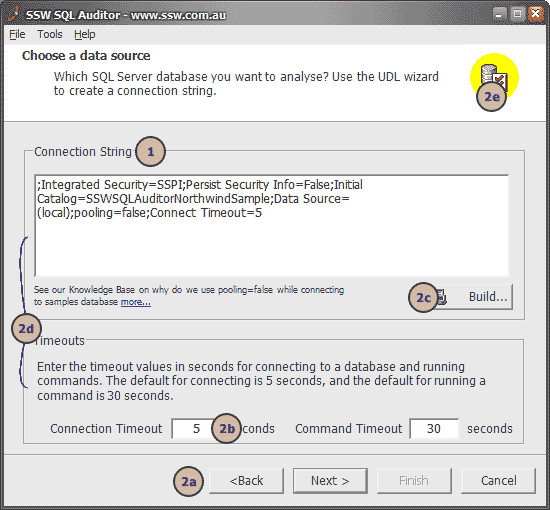Screen dimensions: 550x510
Task: Click the database icon highlighted in yellow
Action: pyautogui.click(x=494, y=76)
